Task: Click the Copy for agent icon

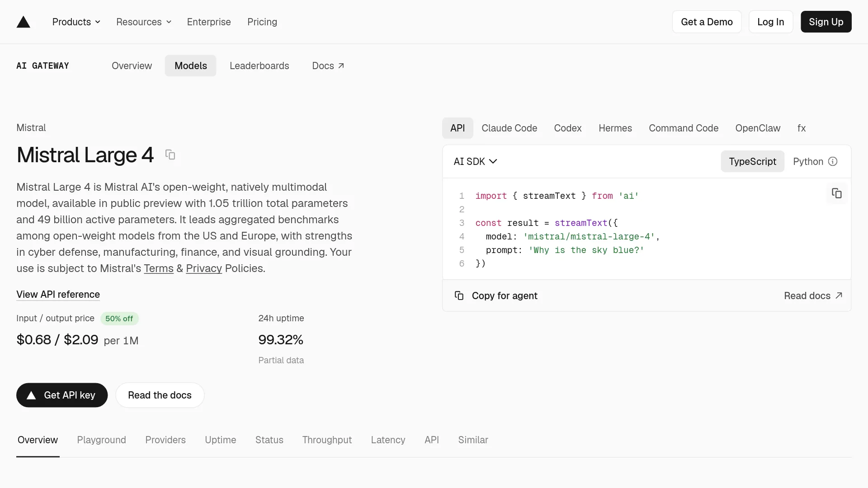Action: click(x=459, y=296)
